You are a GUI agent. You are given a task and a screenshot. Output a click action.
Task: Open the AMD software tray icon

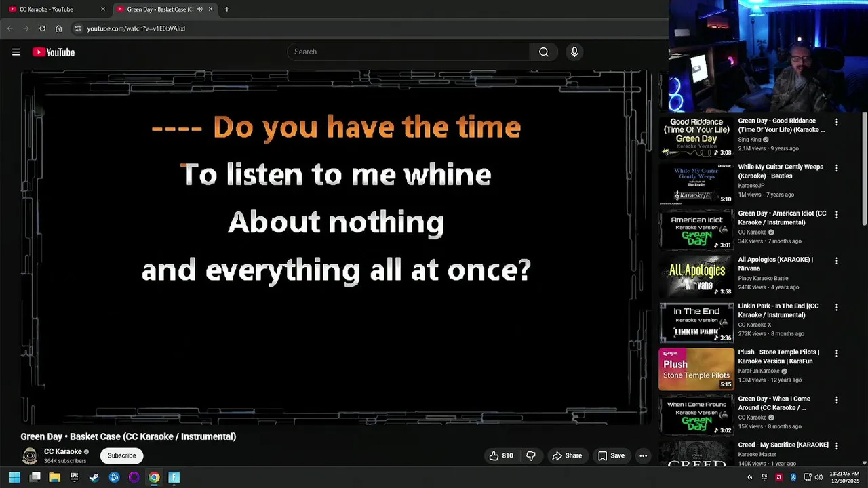pos(778,477)
